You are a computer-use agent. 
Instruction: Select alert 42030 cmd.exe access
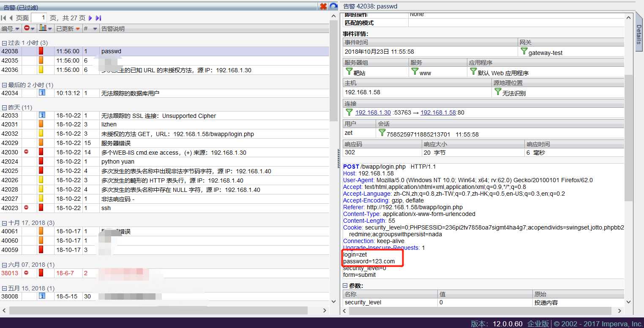[x=165, y=152]
